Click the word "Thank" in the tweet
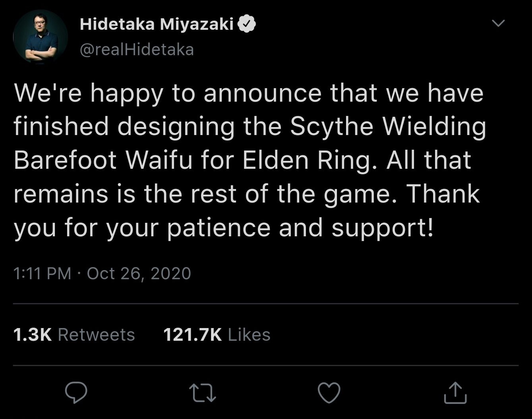 (443, 193)
